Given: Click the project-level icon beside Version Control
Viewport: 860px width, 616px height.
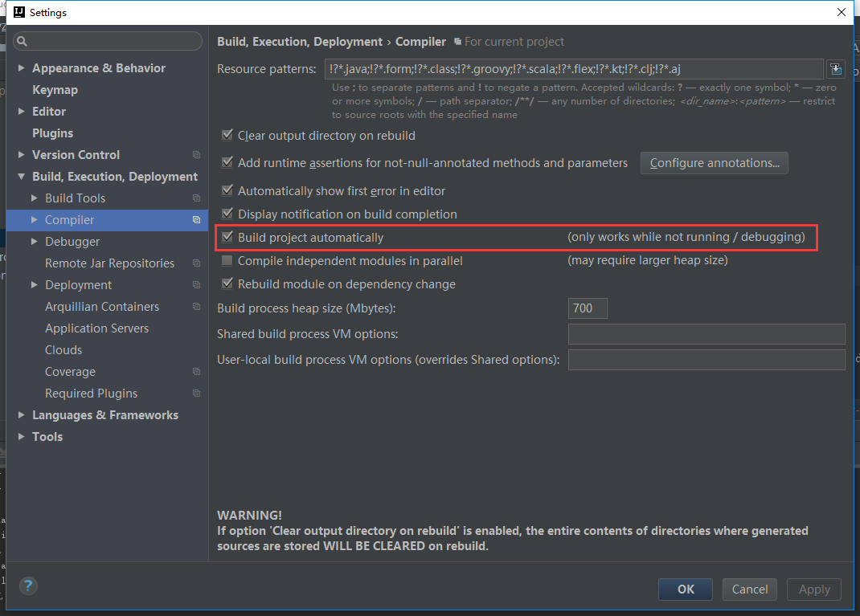Looking at the screenshot, I should 196,155.
